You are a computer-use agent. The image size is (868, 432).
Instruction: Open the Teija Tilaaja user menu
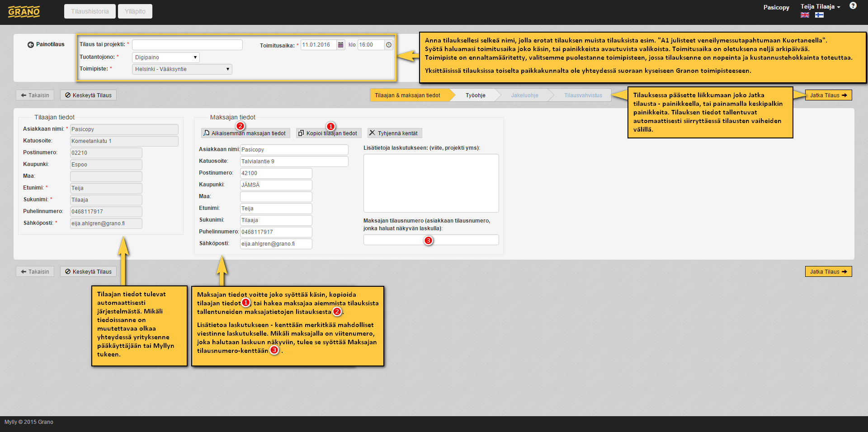coord(820,7)
